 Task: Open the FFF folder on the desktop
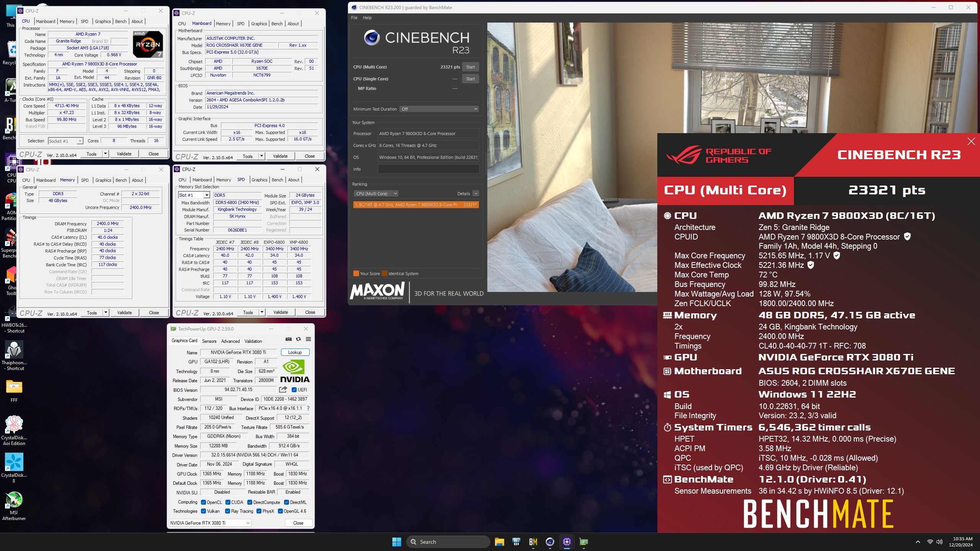pyautogui.click(x=14, y=391)
